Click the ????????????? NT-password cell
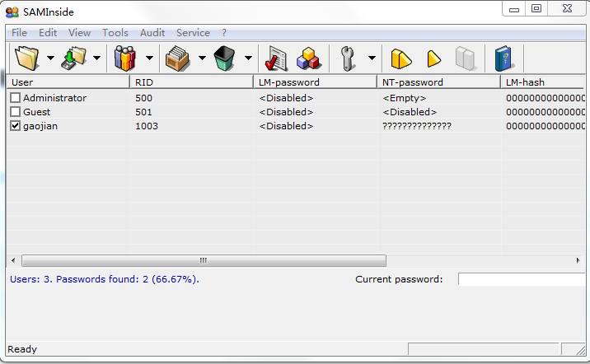This screenshot has height=364, width=590. click(x=416, y=126)
